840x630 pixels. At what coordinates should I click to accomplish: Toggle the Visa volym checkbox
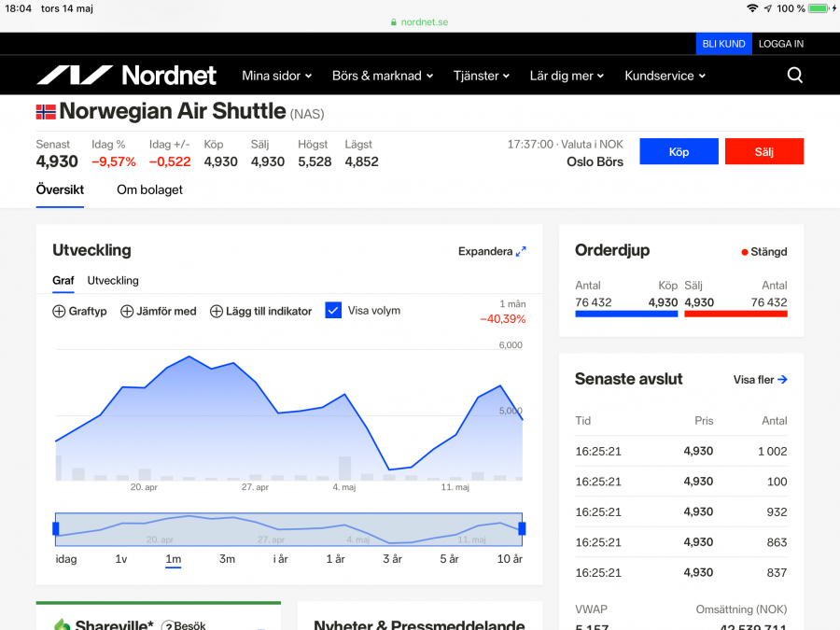pyautogui.click(x=333, y=310)
